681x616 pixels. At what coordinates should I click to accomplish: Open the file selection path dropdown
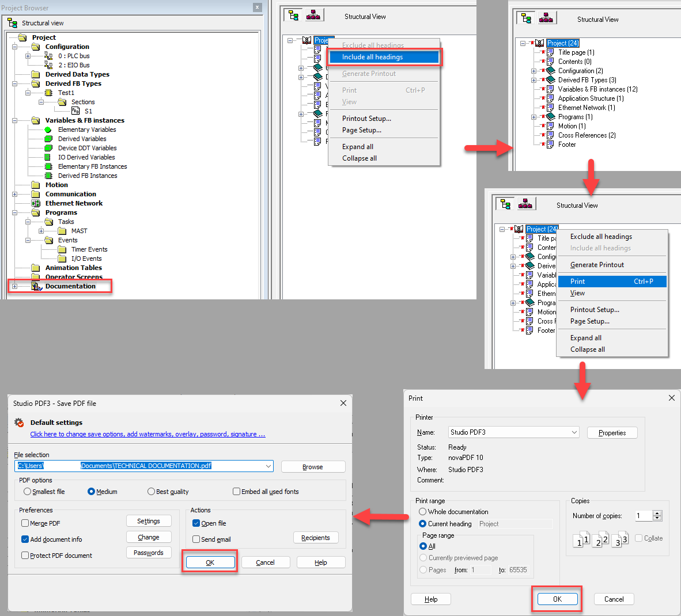268,466
